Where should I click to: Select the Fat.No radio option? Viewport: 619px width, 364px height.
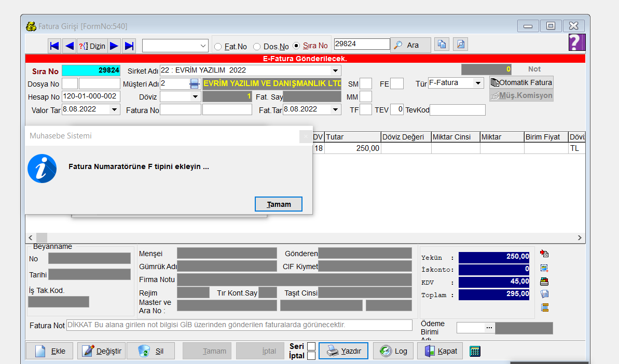pos(218,47)
